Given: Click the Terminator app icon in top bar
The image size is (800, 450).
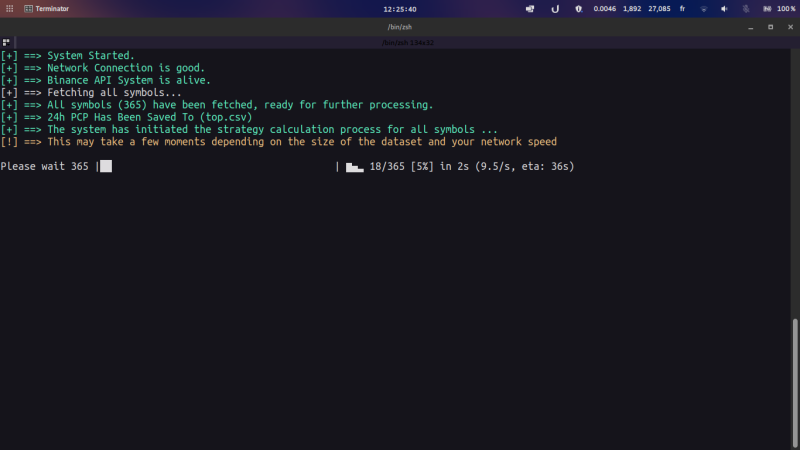Looking at the screenshot, I should coord(27,8).
